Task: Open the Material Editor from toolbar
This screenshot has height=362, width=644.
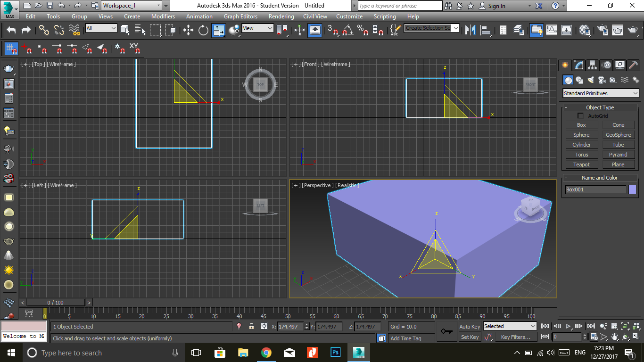Action: pyautogui.click(x=585, y=30)
